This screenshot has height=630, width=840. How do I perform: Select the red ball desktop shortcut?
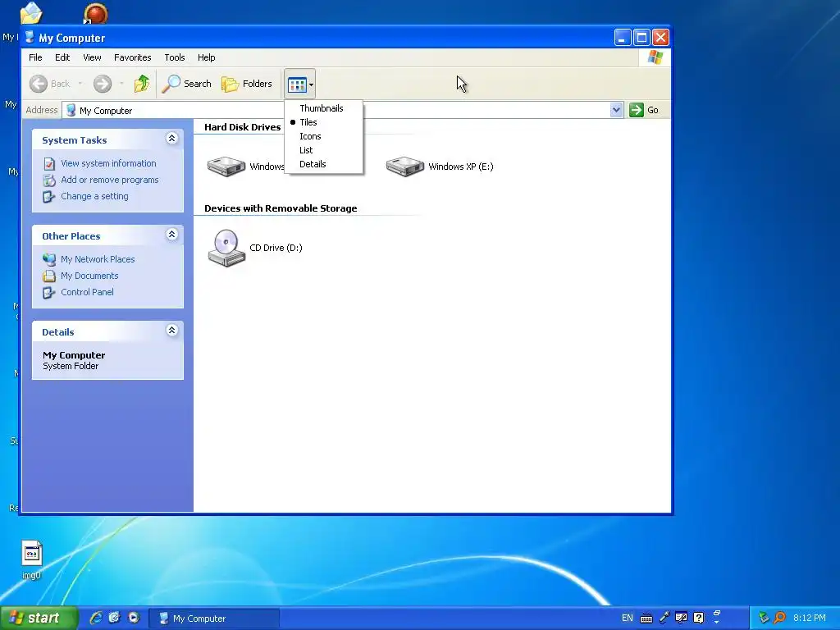[95, 13]
